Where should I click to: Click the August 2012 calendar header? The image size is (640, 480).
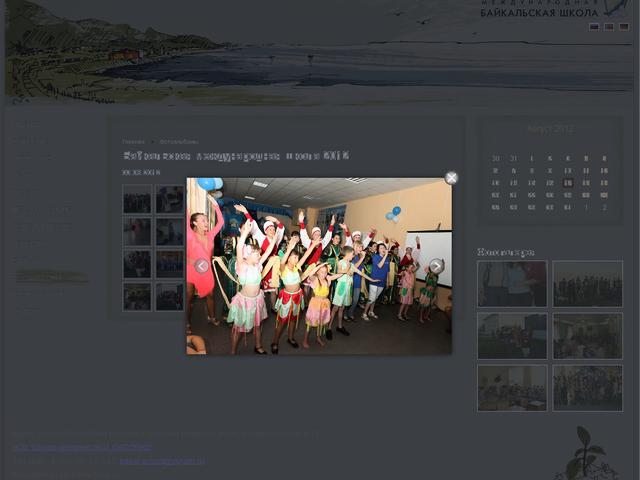pyautogui.click(x=550, y=129)
